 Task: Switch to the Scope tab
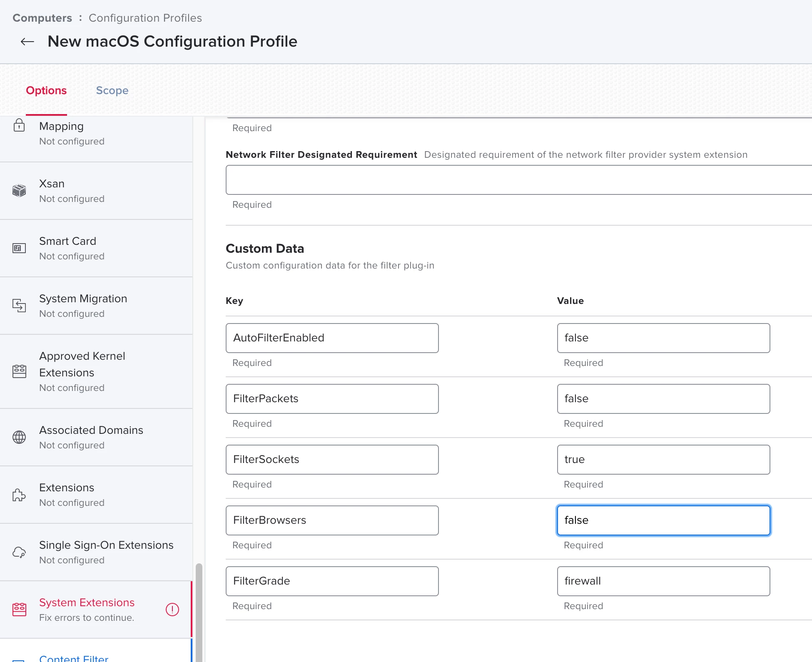coord(112,90)
